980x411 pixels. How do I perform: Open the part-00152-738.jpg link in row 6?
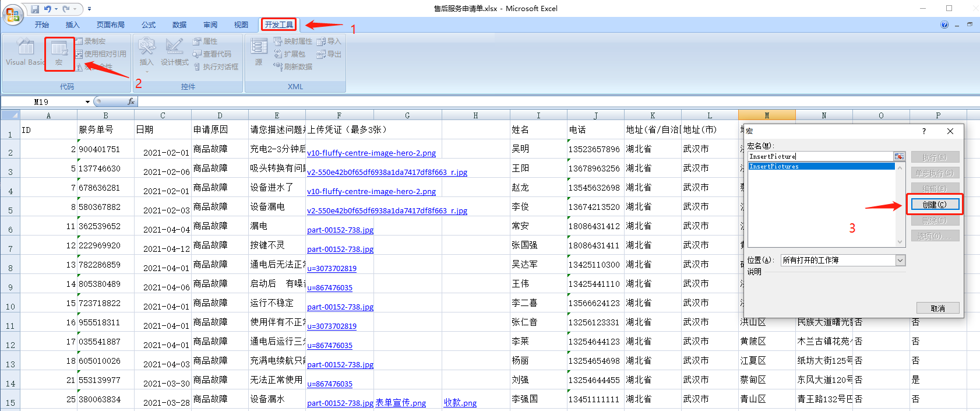340,230
